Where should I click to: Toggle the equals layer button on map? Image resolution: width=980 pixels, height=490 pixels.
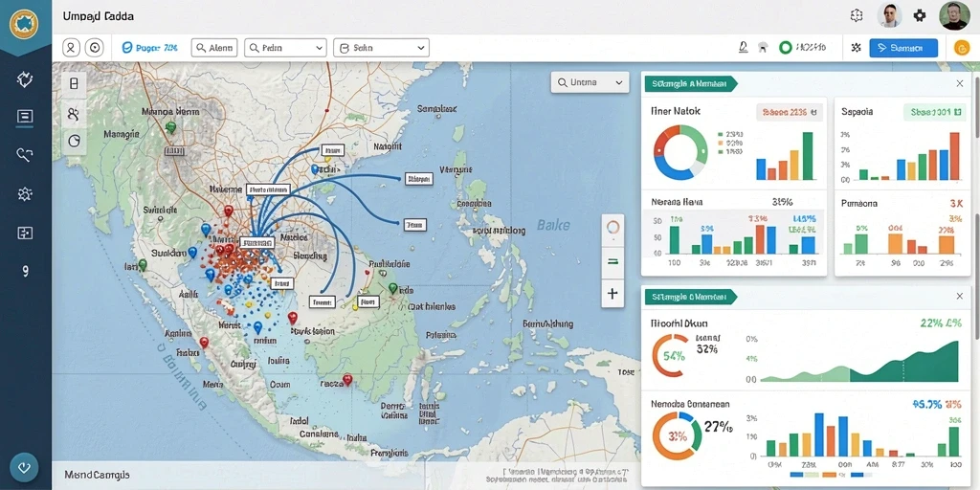[x=612, y=262]
